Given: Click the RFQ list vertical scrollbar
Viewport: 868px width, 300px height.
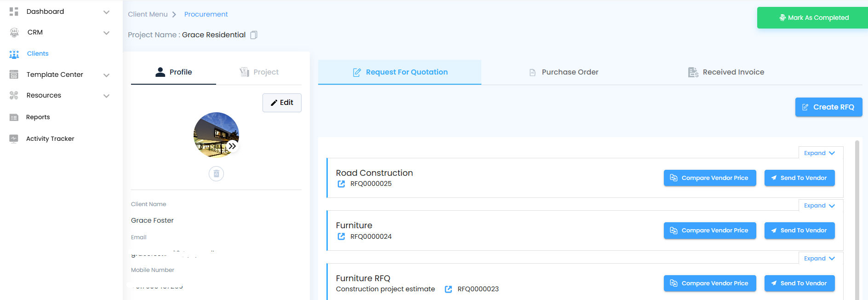Looking at the screenshot, I should 857,221.
